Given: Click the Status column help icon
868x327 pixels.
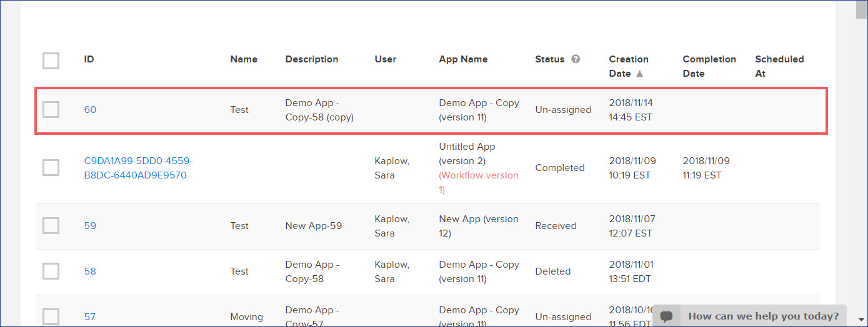Looking at the screenshot, I should [x=576, y=59].
